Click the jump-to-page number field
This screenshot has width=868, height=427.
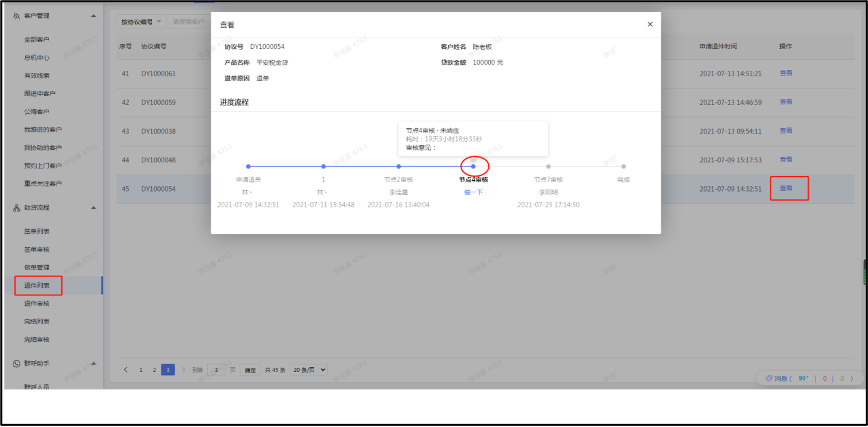coord(216,370)
